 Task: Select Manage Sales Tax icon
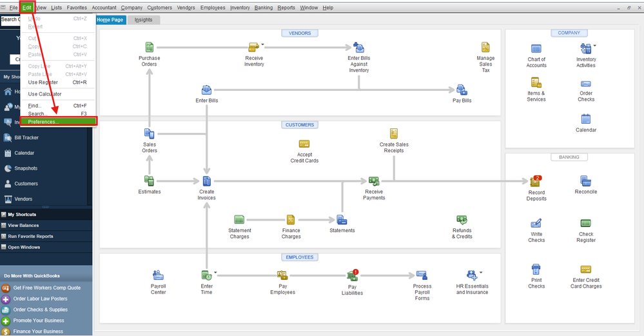click(485, 47)
